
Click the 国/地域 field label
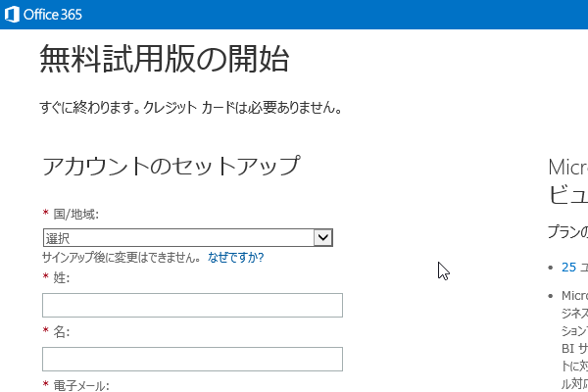75,215
